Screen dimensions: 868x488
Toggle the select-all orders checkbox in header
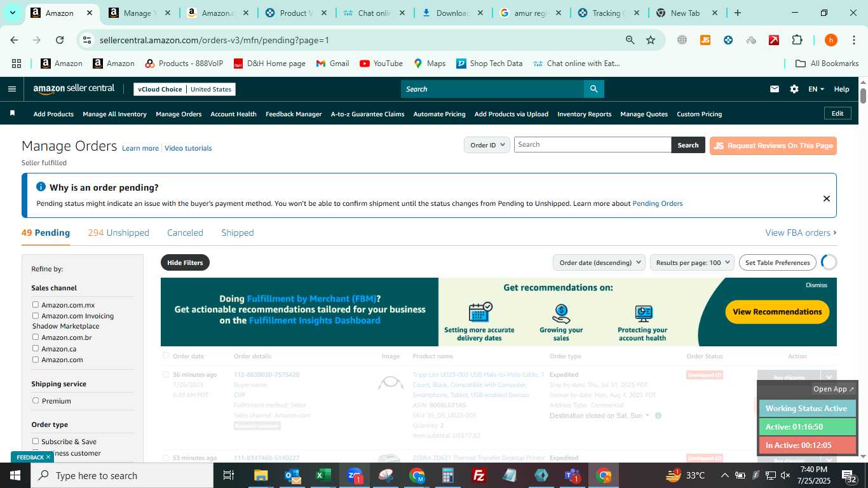tap(166, 356)
